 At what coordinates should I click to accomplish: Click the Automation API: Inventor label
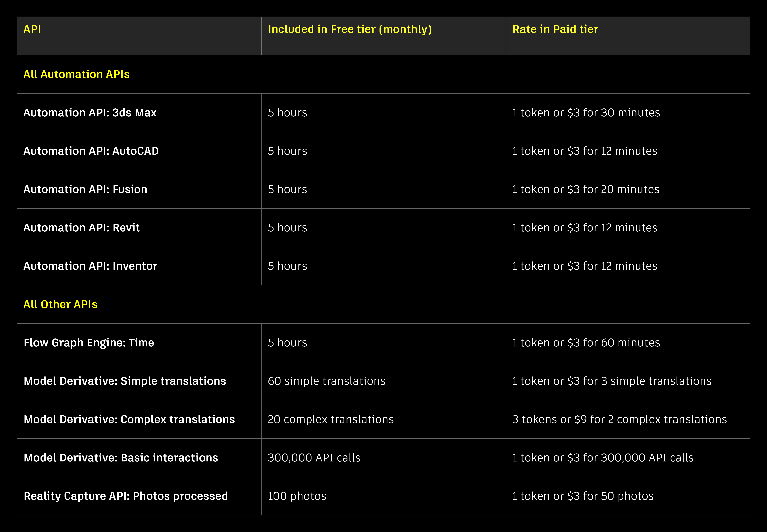pyautogui.click(x=90, y=266)
